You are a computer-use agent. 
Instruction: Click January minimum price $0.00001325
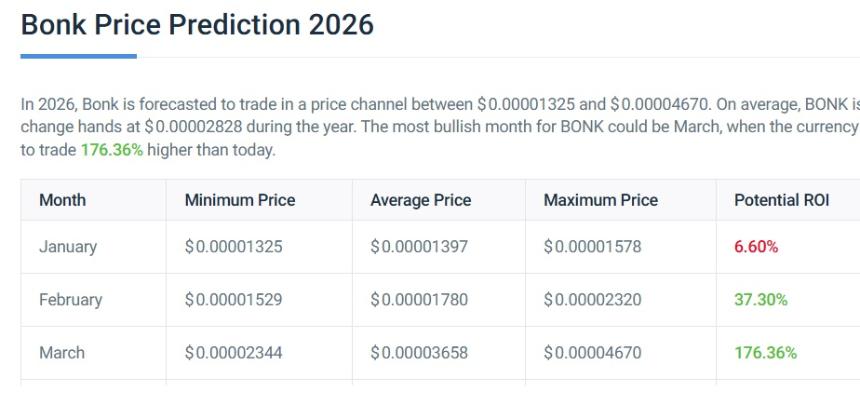[x=234, y=247]
